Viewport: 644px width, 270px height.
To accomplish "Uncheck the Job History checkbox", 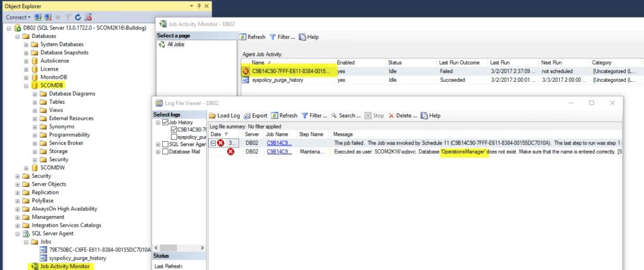I will [x=164, y=122].
